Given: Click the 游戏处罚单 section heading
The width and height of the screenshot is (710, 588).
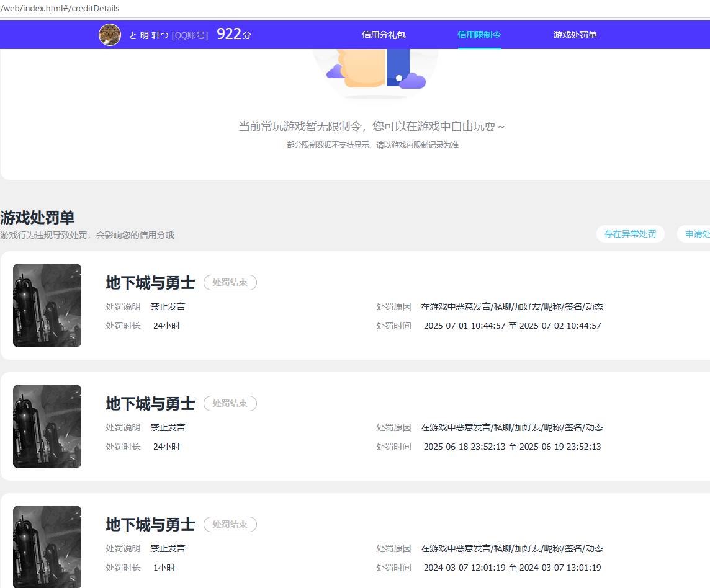Looking at the screenshot, I should pos(38,218).
